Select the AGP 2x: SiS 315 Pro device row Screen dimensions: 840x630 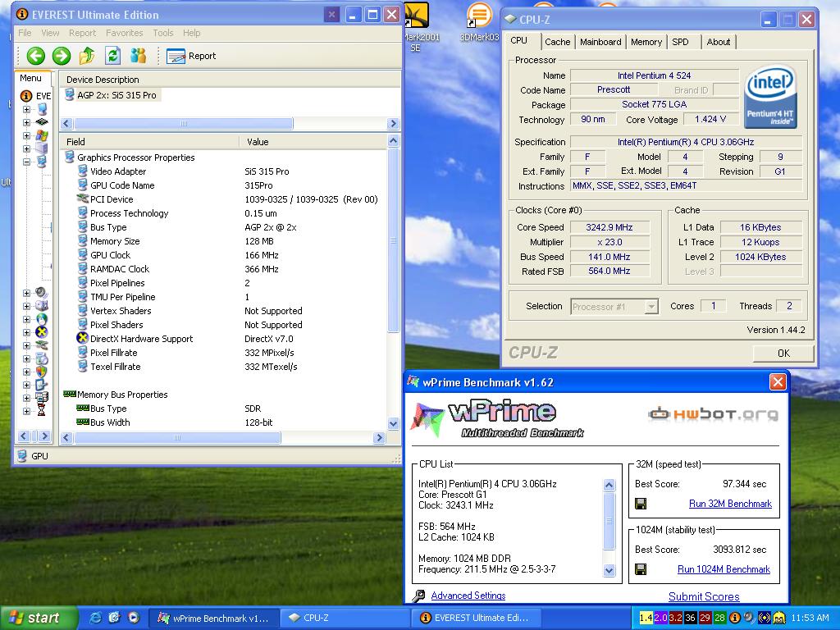pos(111,95)
